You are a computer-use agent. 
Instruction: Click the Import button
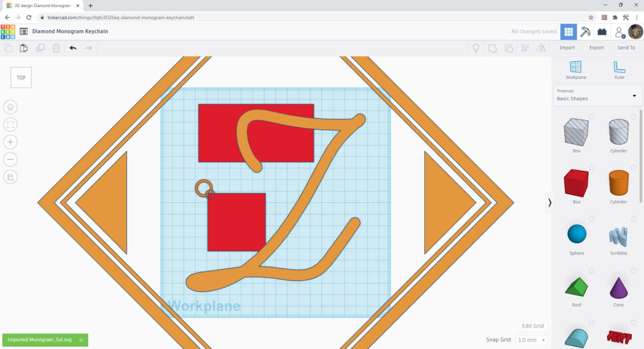pyautogui.click(x=566, y=48)
